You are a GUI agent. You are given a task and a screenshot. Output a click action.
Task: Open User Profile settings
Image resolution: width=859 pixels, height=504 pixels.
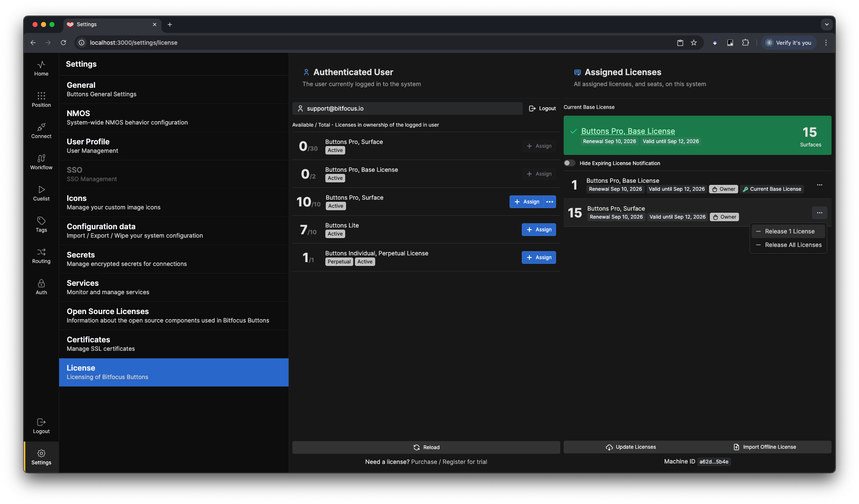tap(174, 146)
